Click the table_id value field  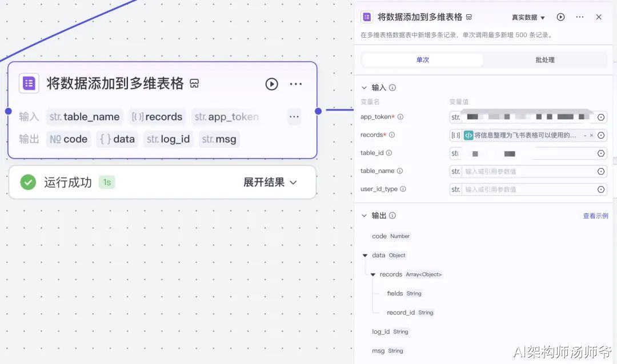click(x=528, y=153)
